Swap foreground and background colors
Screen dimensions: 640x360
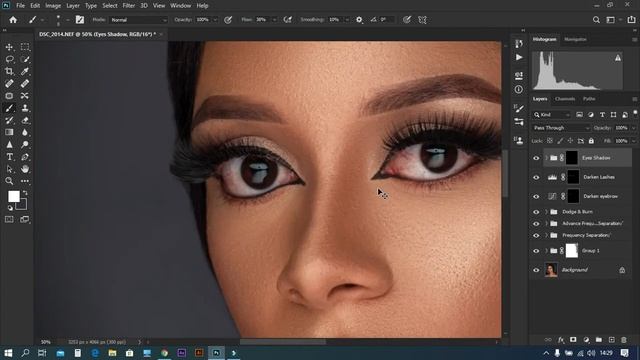25,192
